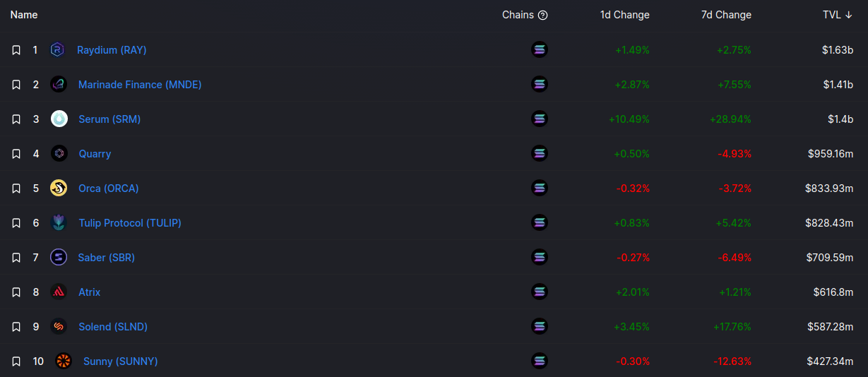Click Solend's $587.28m TVL value
Viewport: 868px width, 377px height.
[x=831, y=327]
